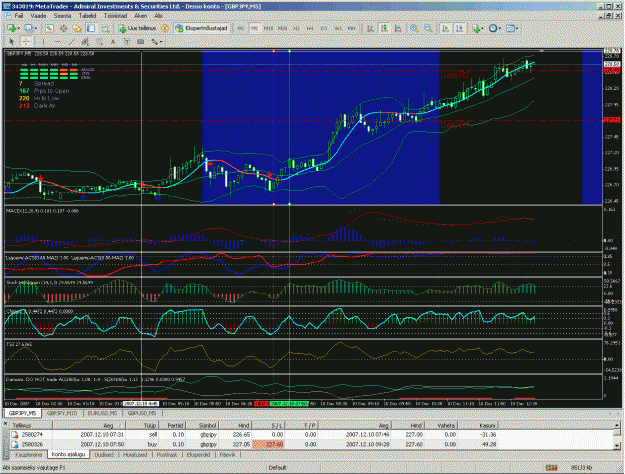625x474 pixels.
Task: Select the M5 timeframe button
Action: pos(254,28)
